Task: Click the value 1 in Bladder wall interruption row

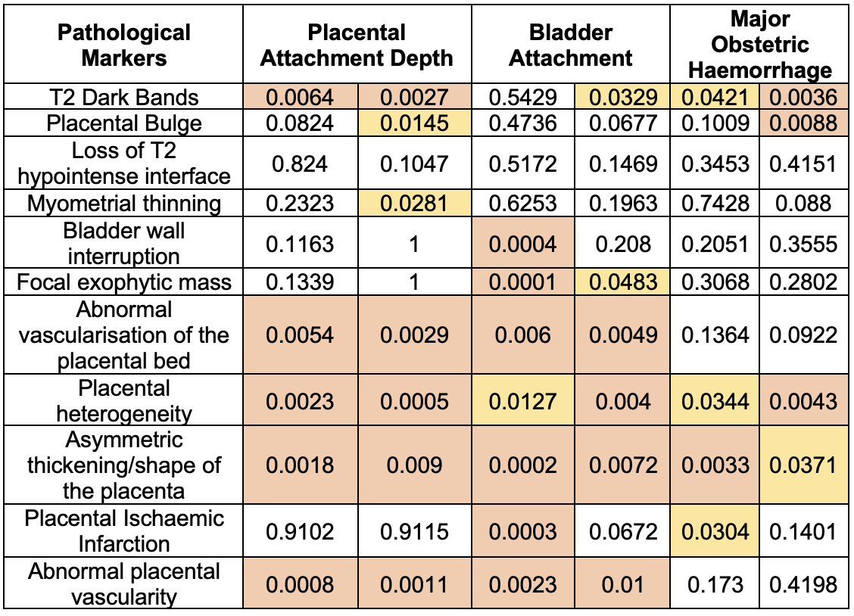Action: pos(413,244)
